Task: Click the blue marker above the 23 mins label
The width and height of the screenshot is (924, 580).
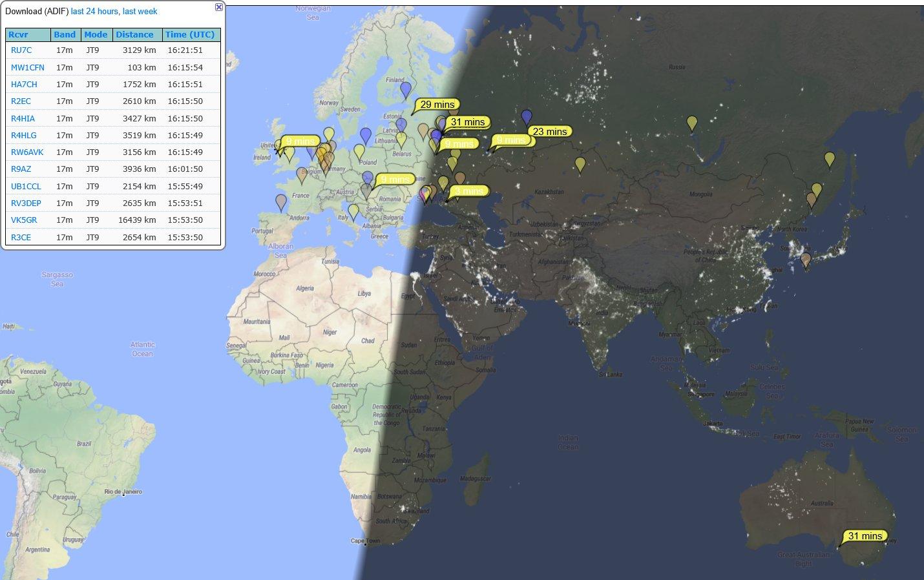Action: (527, 118)
